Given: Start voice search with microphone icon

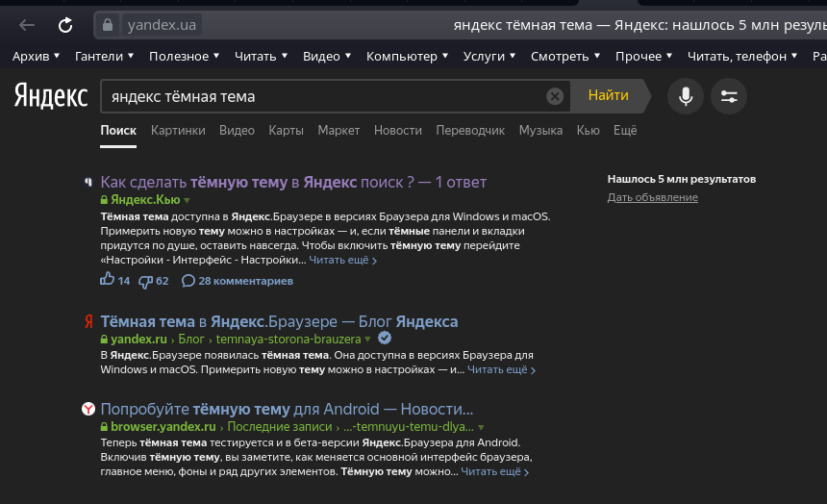Looking at the screenshot, I should tap(686, 96).
